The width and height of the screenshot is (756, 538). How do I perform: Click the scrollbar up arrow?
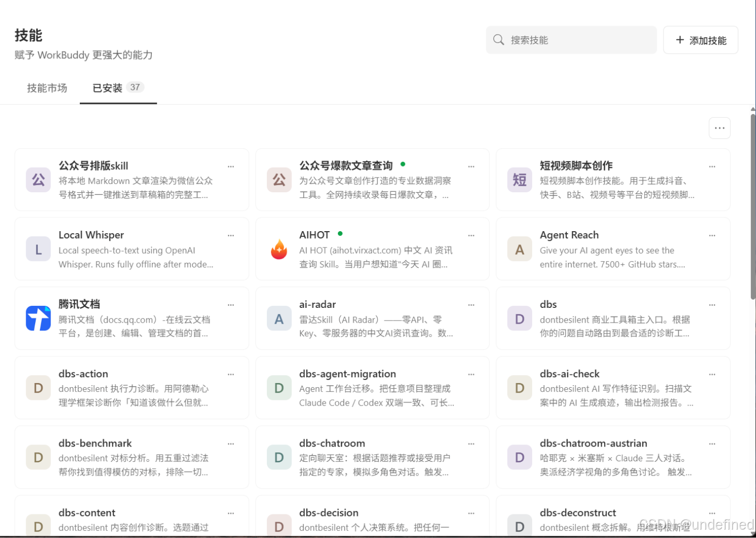click(x=753, y=109)
